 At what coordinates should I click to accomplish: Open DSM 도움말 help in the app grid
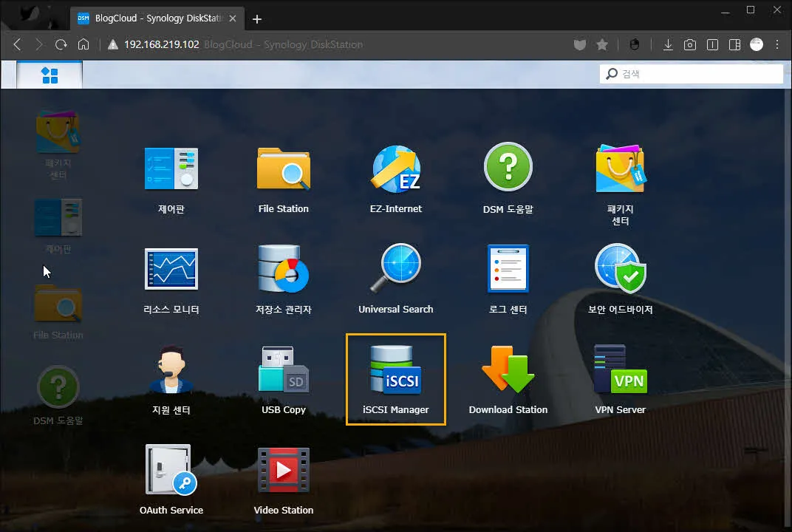508,180
